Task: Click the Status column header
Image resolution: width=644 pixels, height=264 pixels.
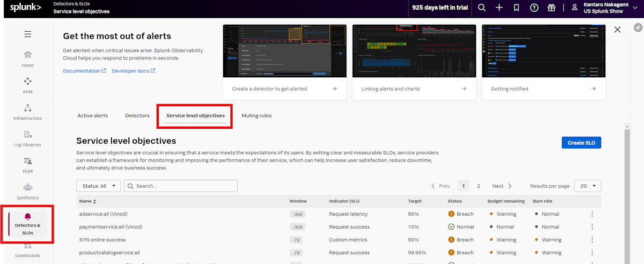Action: (455, 201)
